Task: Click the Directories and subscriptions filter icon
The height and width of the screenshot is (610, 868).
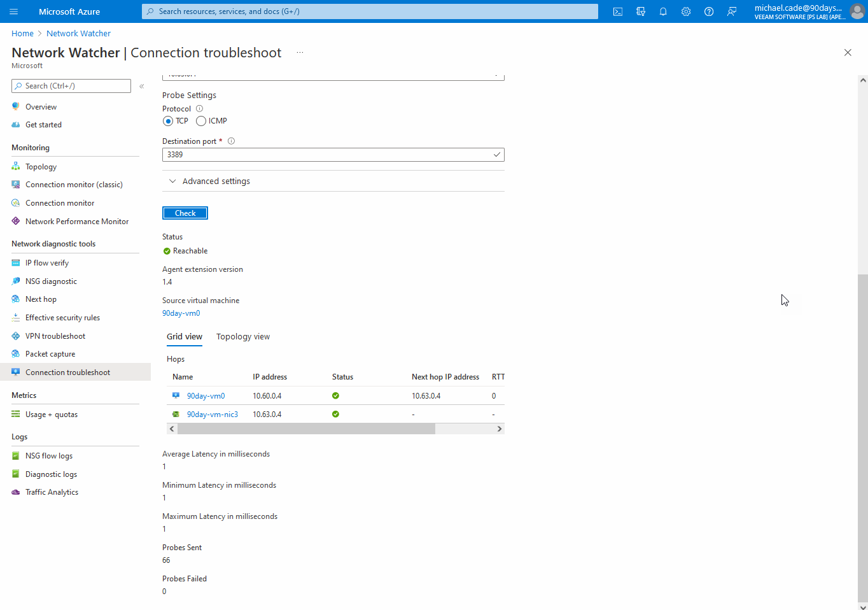Action: 640,11
